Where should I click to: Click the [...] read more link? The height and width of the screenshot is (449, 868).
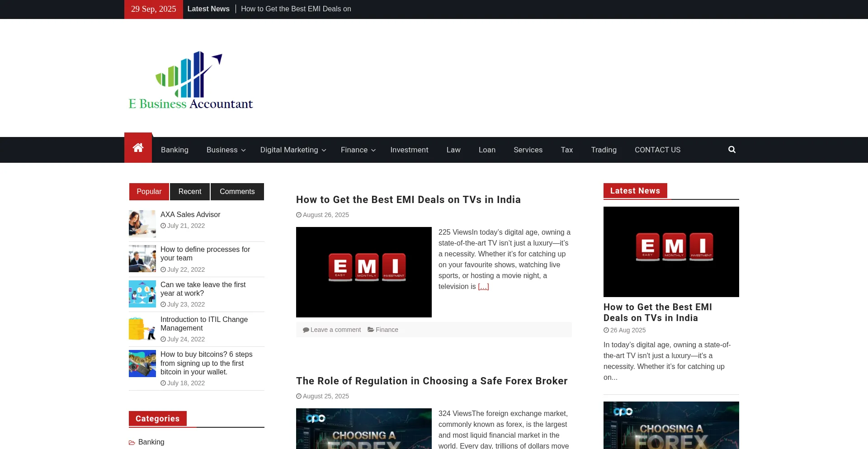[483, 287]
